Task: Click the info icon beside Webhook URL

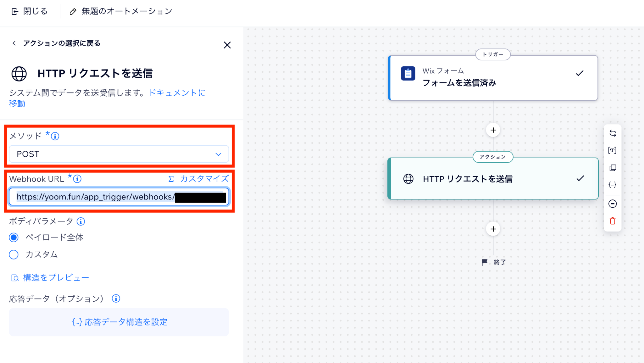Action: 77,179
